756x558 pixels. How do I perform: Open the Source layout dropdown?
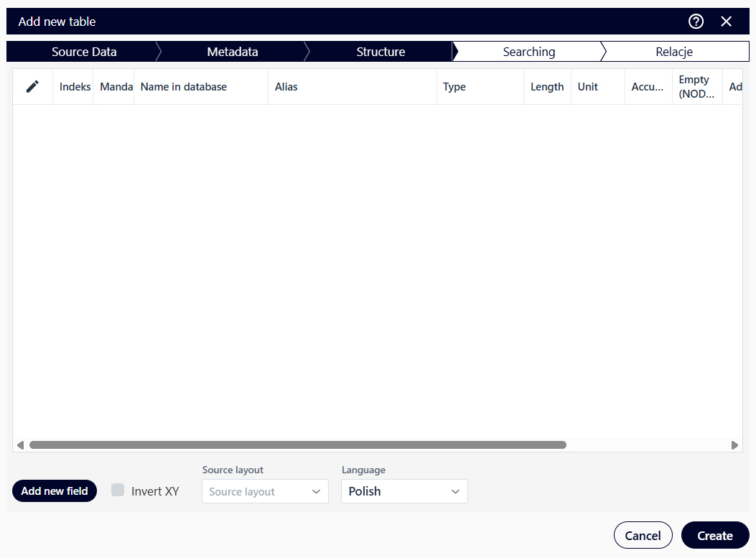(x=265, y=491)
